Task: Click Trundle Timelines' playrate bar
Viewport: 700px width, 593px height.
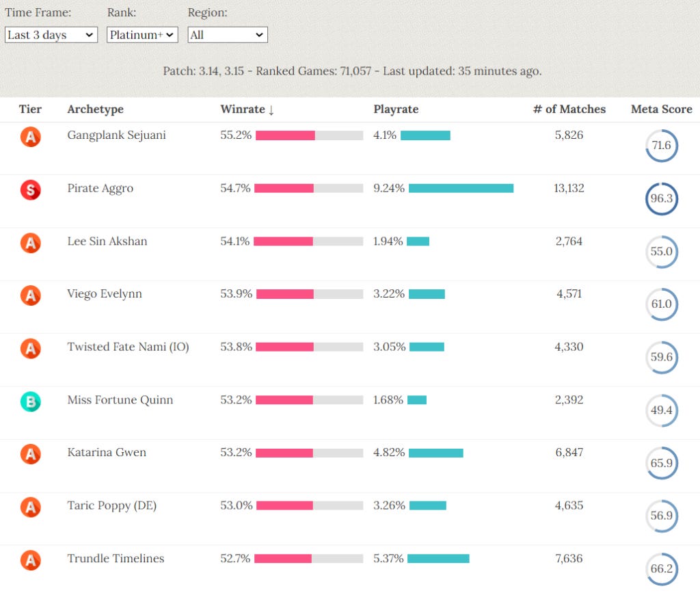Action: coord(437,559)
